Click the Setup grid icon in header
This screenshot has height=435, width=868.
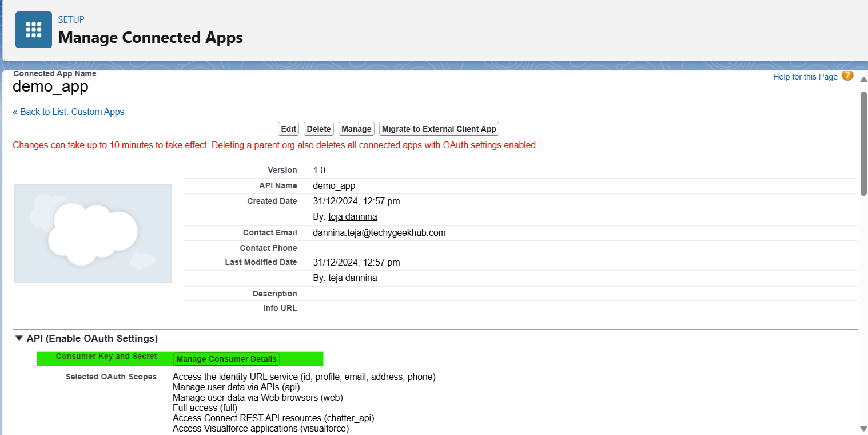pos(34,30)
